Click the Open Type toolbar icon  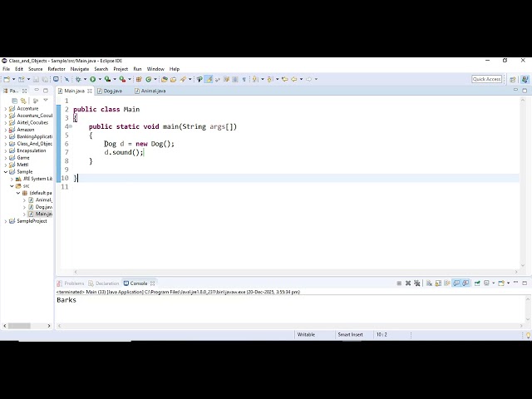point(165,80)
